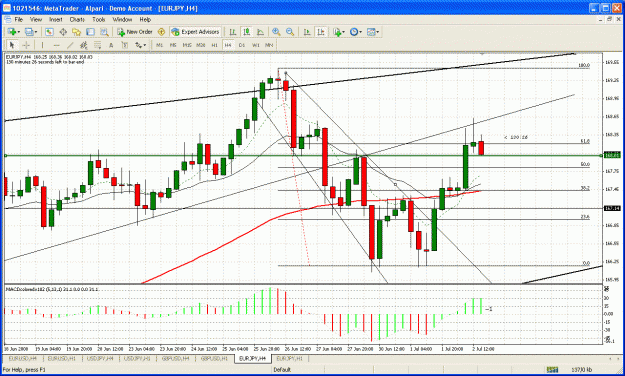Click the 137/0 kb traffic indicator

582,370
